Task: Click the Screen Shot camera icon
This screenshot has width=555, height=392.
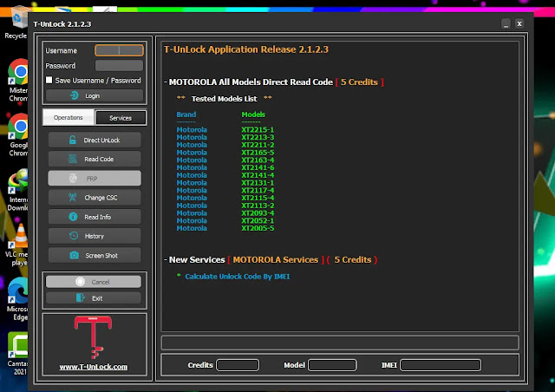Action: (x=74, y=255)
